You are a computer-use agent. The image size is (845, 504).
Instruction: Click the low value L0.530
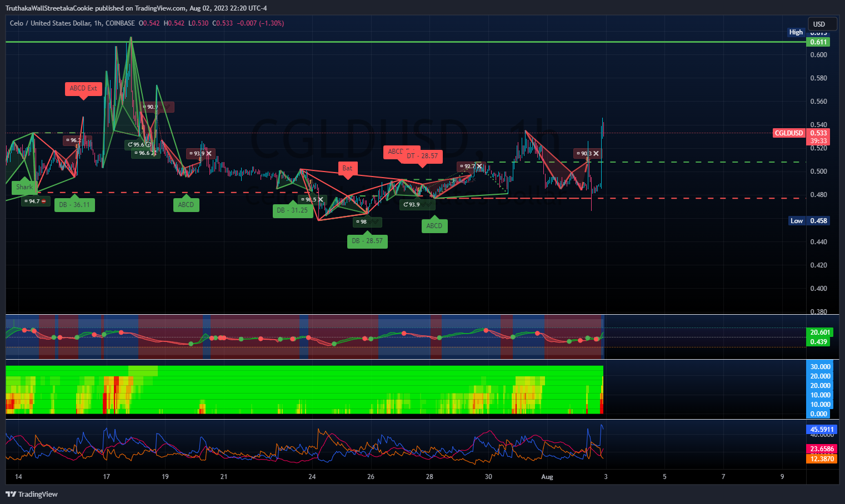click(198, 23)
